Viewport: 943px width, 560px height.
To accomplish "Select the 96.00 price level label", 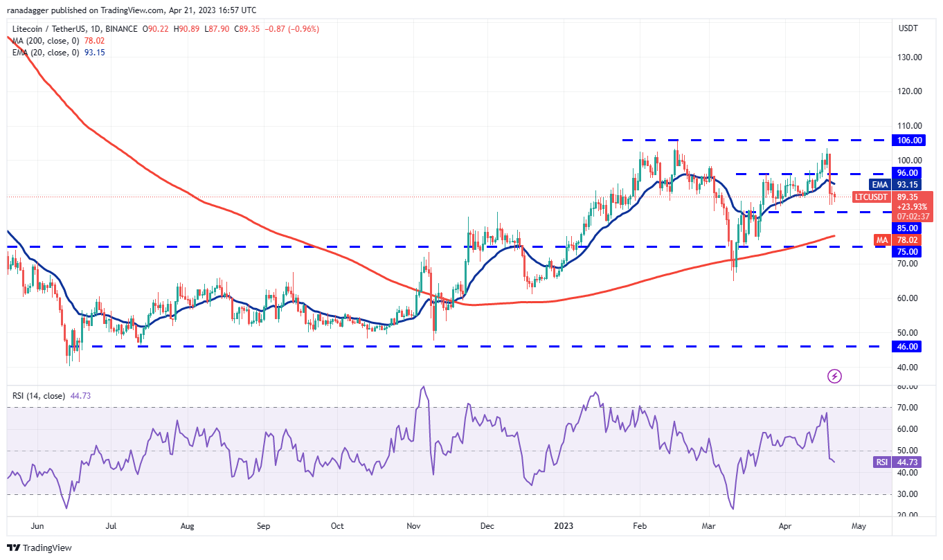I will coord(908,172).
